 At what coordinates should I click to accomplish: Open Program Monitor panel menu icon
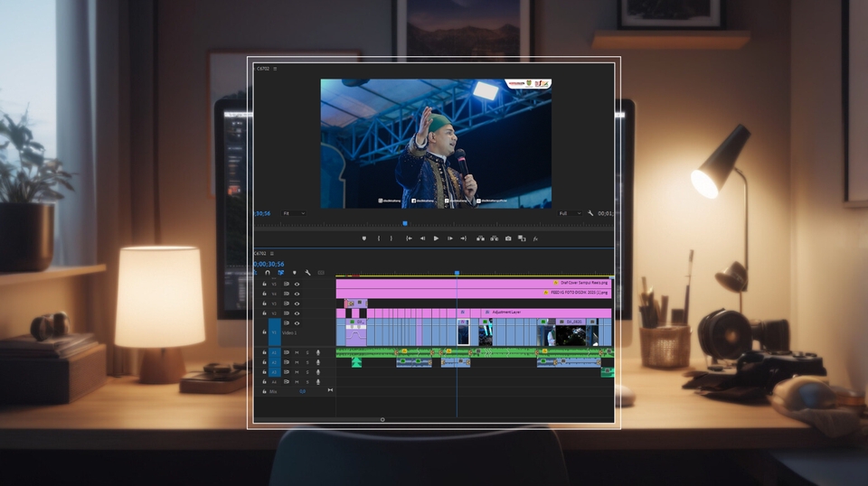tap(275, 69)
